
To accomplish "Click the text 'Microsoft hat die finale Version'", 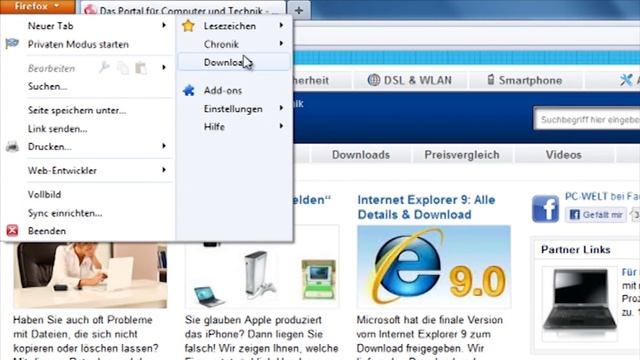I will (x=429, y=320).
